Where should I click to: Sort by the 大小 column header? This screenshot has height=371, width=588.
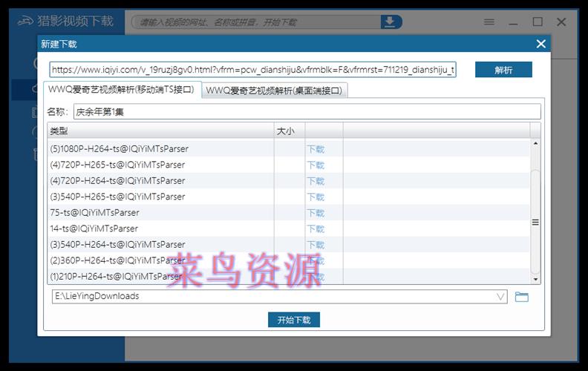point(290,131)
